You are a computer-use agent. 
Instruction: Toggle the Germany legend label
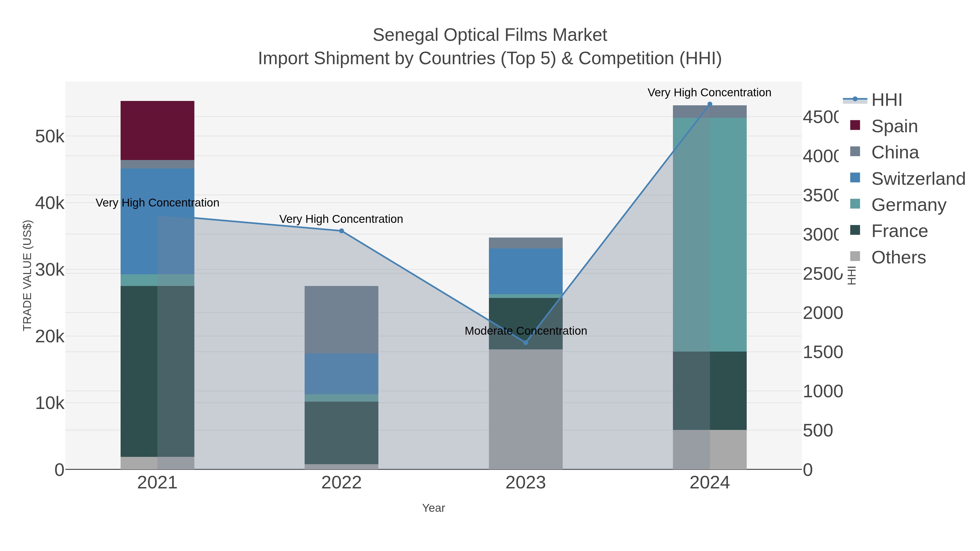[909, 205]
